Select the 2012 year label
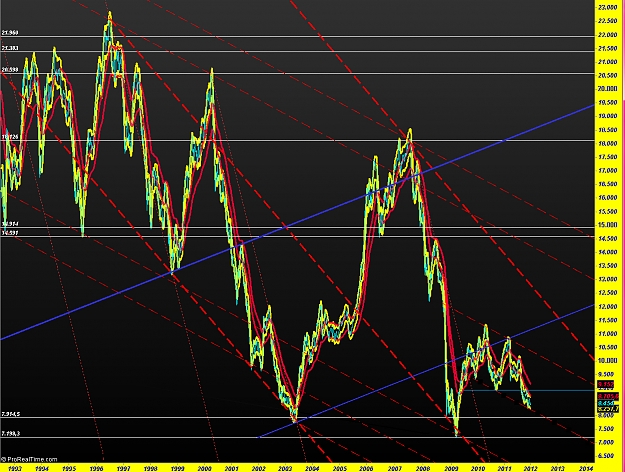This screenshot has width=625, height=472. 531,468
